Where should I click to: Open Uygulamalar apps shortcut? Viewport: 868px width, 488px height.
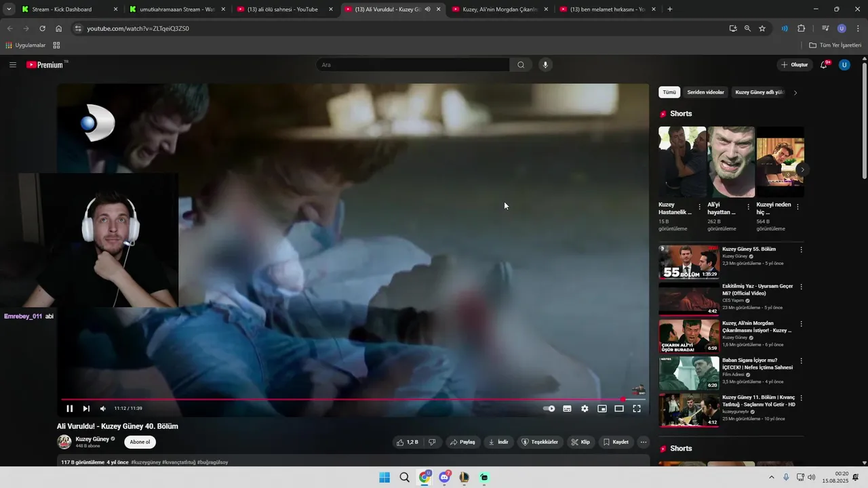26,45
